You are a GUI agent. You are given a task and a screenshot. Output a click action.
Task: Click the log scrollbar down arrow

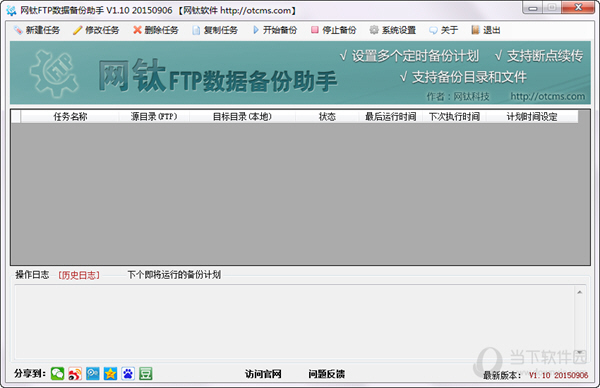(580, 352)
